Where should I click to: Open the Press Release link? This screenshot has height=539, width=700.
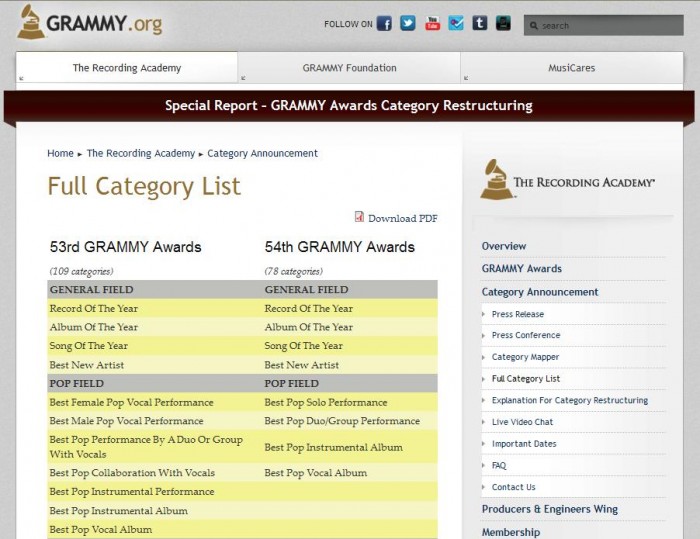(518, 314)
